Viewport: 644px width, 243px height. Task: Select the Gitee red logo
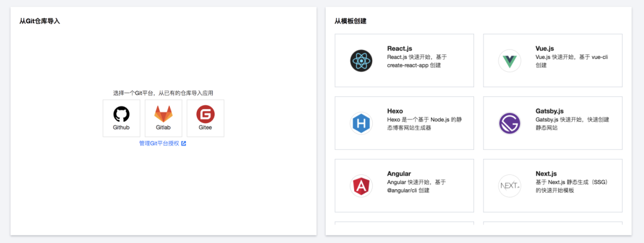(x=205, y=114)
